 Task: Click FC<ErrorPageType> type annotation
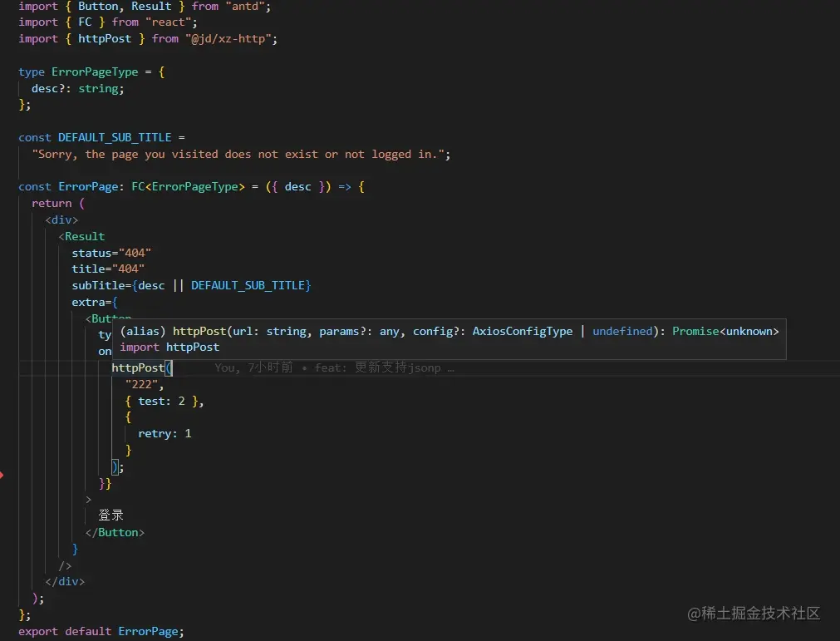(188, 186)
